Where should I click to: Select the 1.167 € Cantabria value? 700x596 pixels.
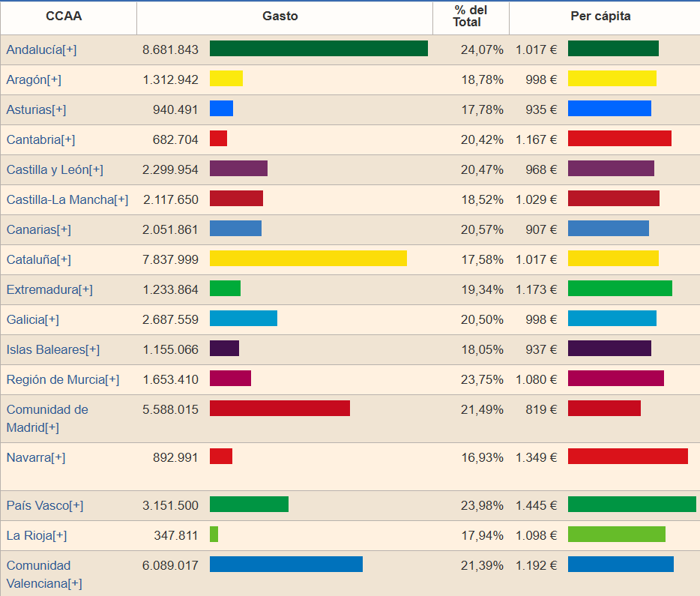536,139
